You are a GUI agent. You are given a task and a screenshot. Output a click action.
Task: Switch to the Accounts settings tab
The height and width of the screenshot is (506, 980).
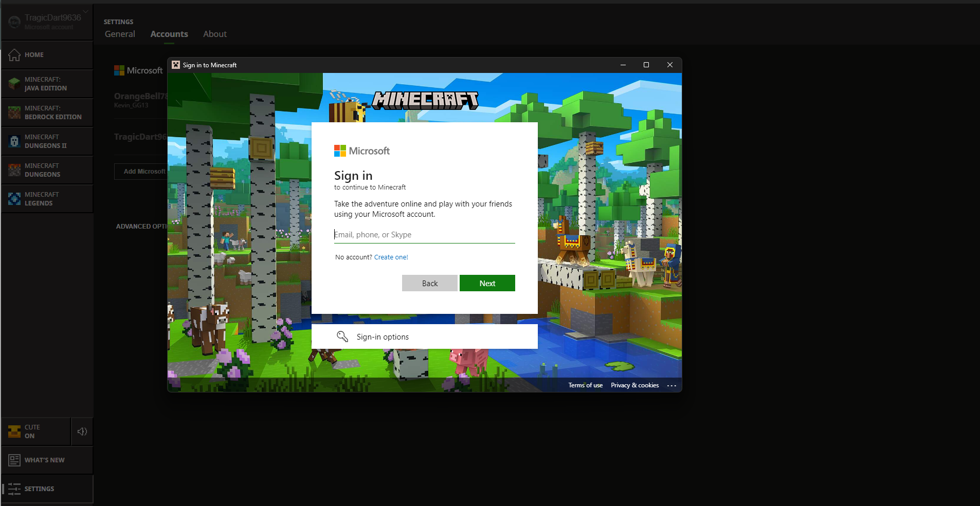click(x=169, y=34)
